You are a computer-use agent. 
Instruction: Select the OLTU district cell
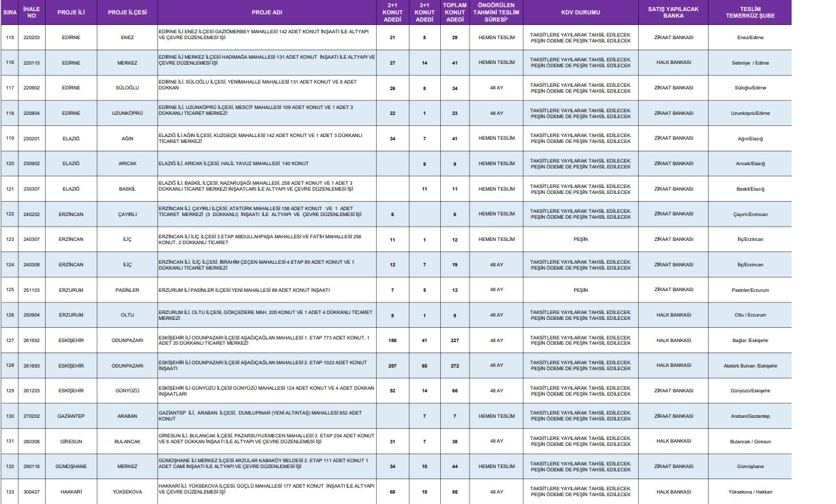click(x=128, y=315)
